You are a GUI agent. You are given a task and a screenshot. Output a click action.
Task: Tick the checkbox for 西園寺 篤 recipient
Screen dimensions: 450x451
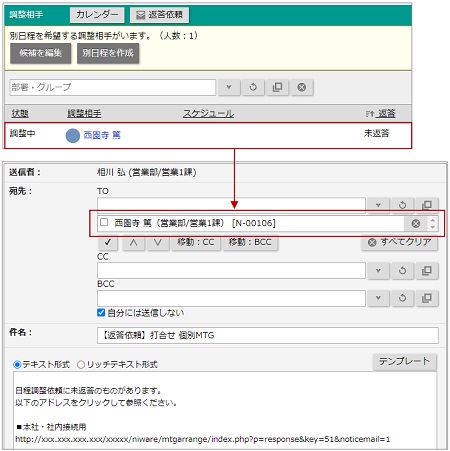(104, 222)
